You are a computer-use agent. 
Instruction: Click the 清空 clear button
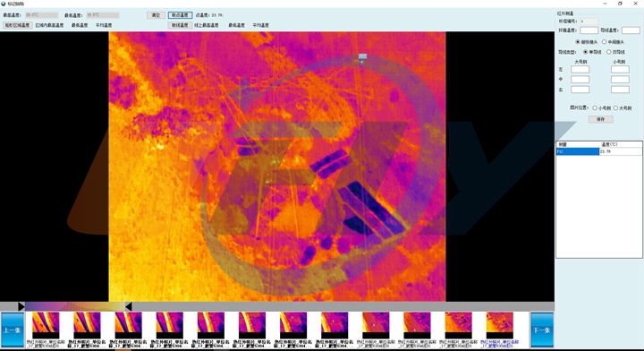[156, 15]
